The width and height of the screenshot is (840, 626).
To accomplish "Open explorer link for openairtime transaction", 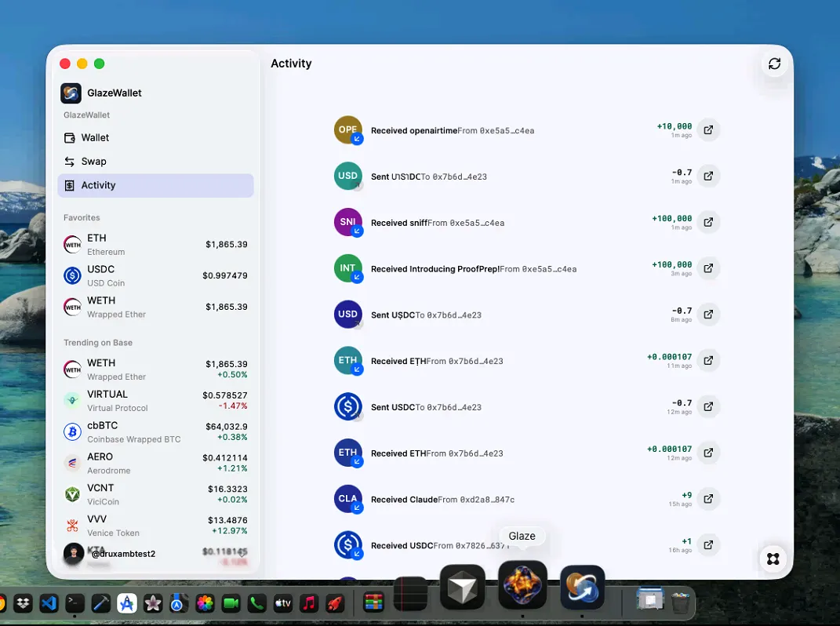I will pyautogui.click(x=708, y=129).
